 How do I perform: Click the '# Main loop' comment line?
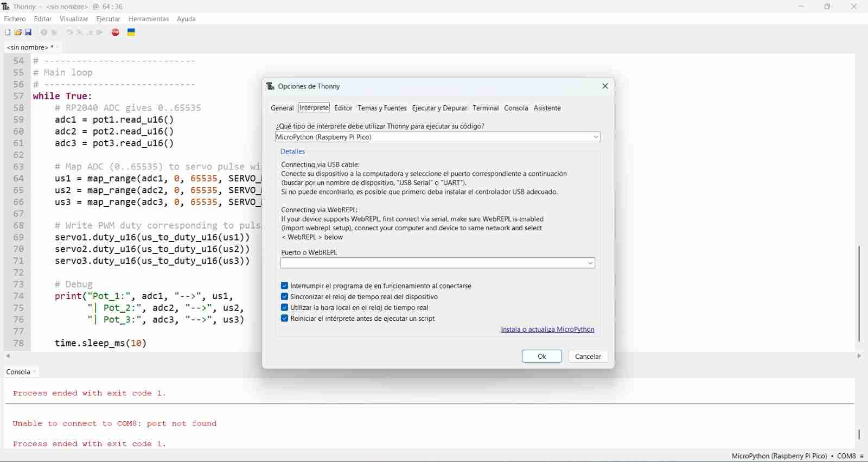tap(62, 73)
